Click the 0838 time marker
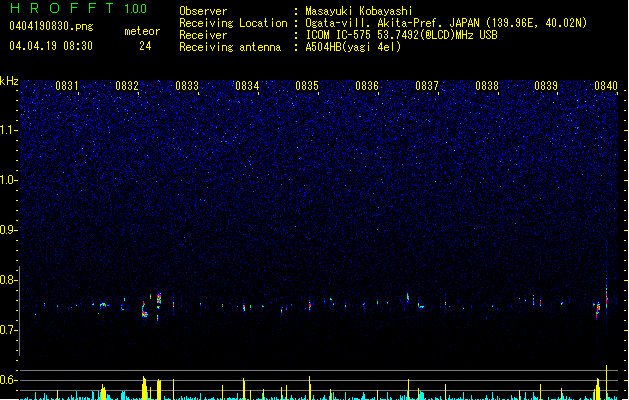The image size is (629, 400). 487,86
